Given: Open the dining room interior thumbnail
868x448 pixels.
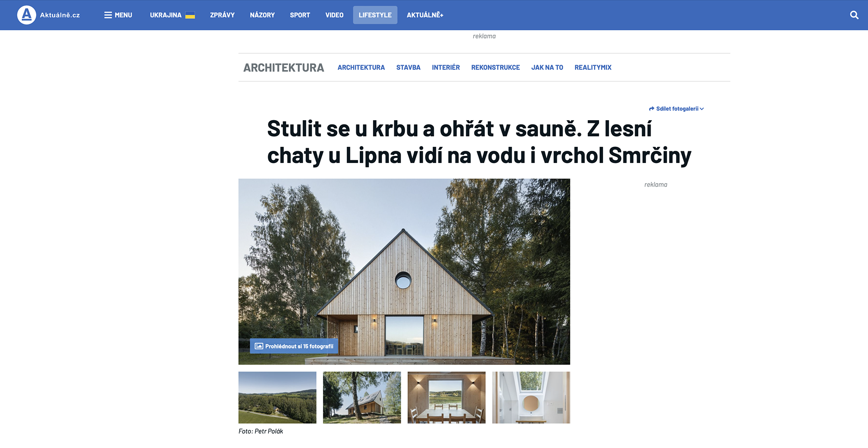Looking at the screenshot, I should 447,397.
